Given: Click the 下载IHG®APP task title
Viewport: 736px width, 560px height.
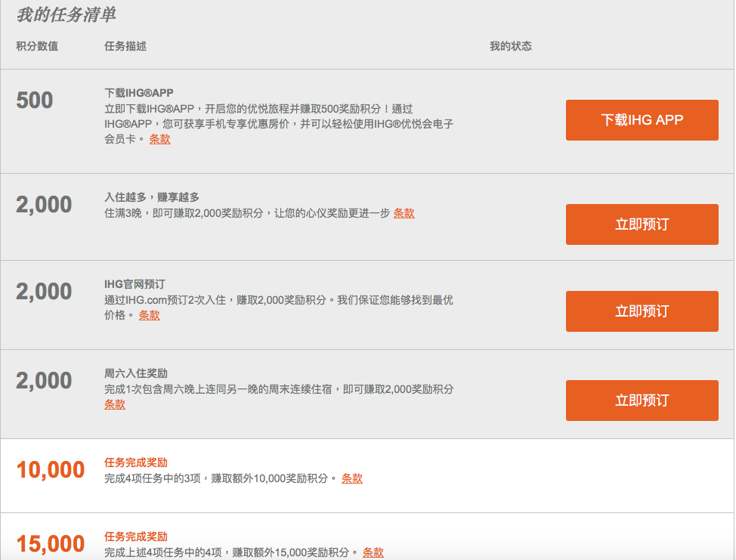Looking at the screenshot, I should point(139,93).
